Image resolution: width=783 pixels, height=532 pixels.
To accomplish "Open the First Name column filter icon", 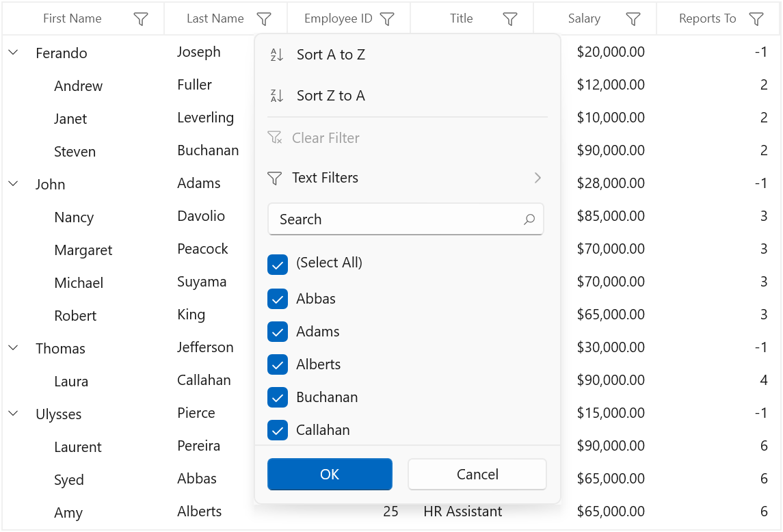I will (141, 19).
